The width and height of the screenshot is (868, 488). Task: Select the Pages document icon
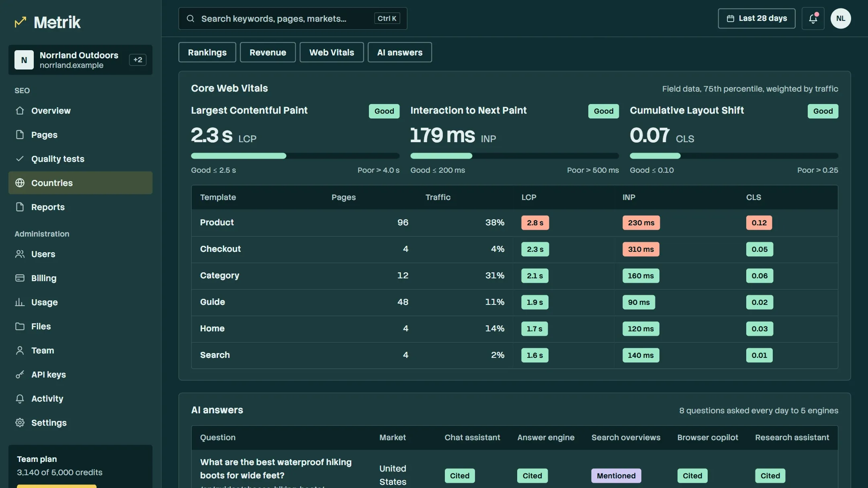coord(20,135)
